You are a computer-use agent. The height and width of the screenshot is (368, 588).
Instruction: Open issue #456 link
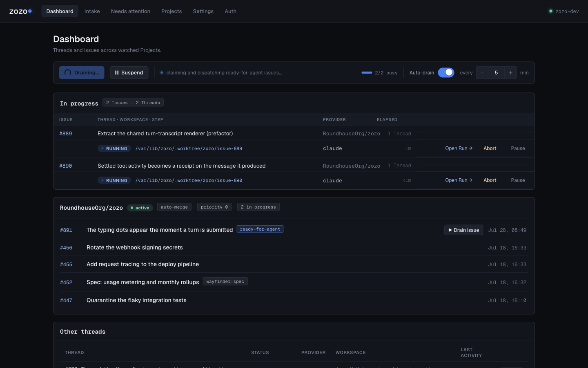coord(66,248)
